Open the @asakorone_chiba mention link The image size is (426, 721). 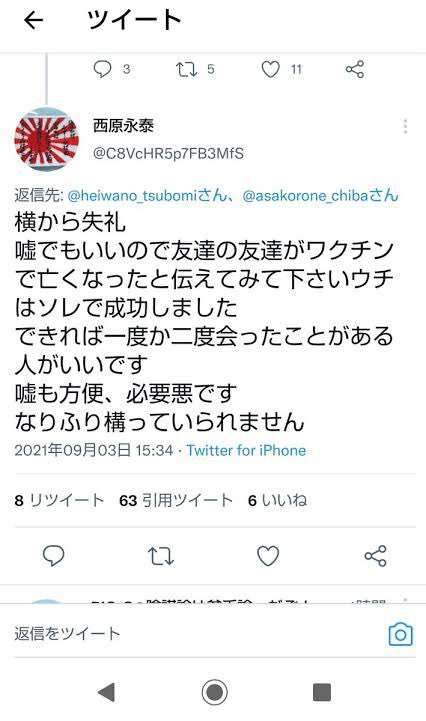click(x=320, y=196)
